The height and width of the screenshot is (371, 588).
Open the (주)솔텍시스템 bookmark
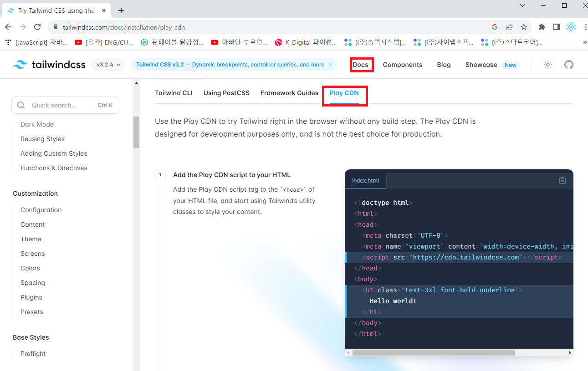click(375, 42)
